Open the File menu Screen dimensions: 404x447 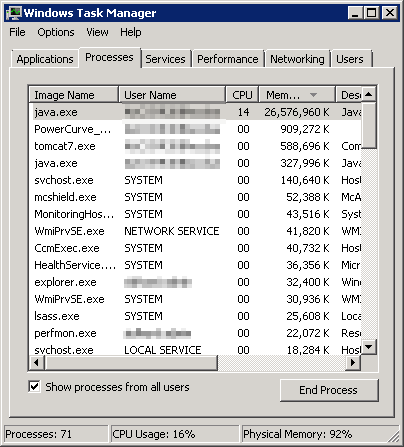[x=17, y=32]
